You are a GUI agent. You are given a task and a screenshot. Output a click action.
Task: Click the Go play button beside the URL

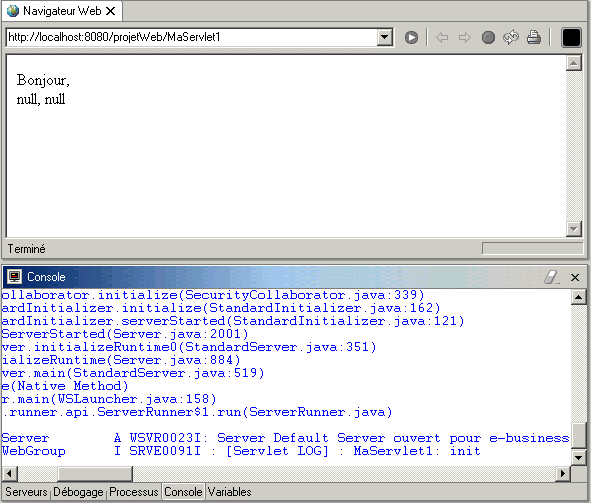point(411,38)
